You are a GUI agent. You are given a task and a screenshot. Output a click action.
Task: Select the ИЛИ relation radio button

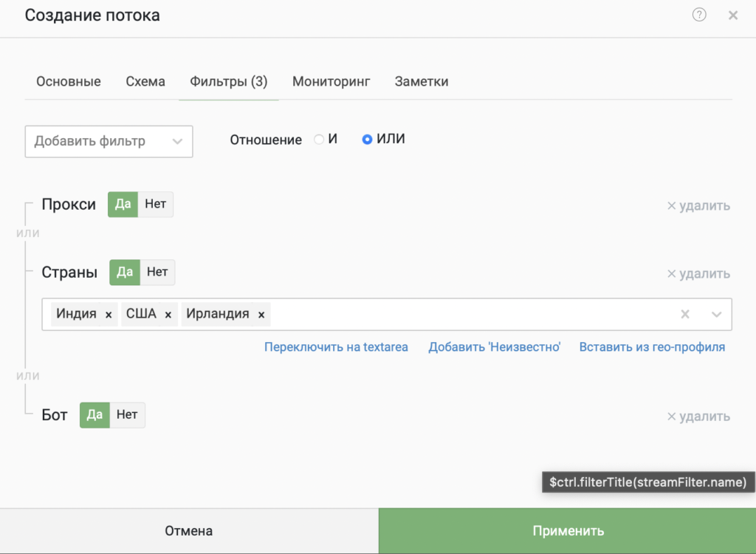point(367,140)
